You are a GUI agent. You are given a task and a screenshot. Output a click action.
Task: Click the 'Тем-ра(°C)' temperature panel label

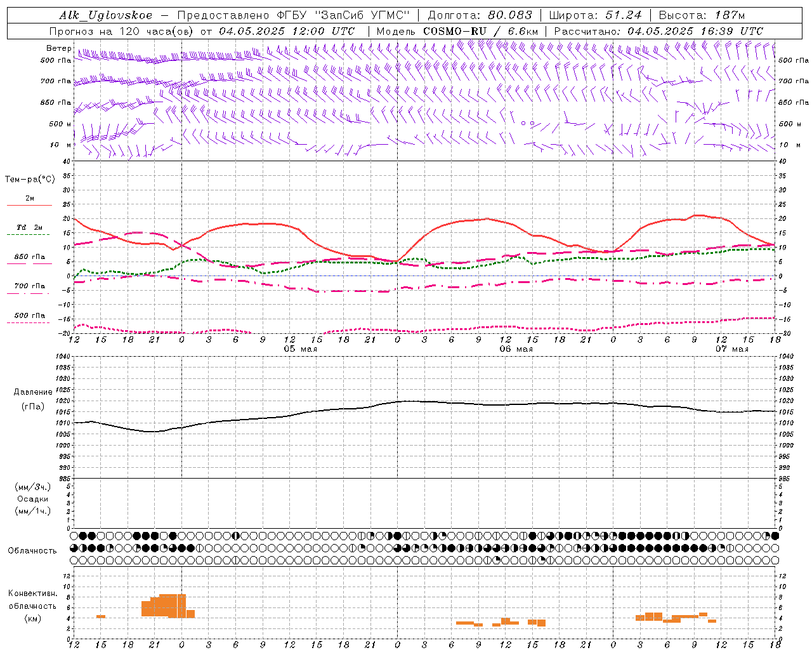click(x=30, y=180)
